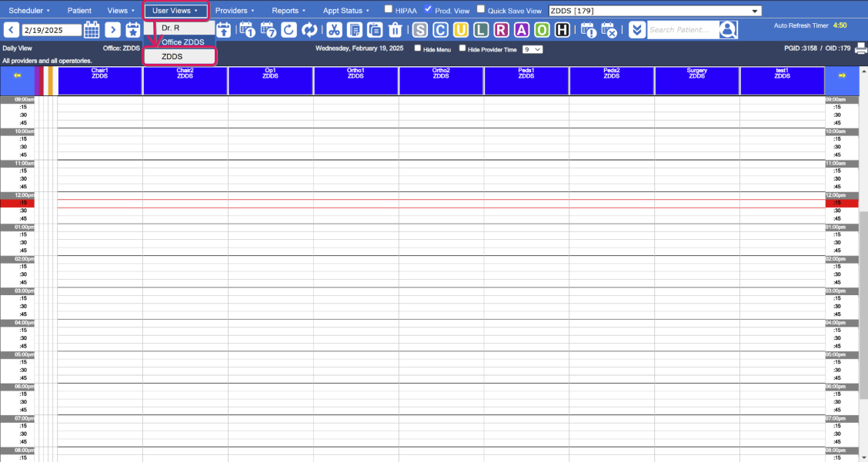Click the calendar icon beside the date field

pyautogui.click(x=92, y=29)
